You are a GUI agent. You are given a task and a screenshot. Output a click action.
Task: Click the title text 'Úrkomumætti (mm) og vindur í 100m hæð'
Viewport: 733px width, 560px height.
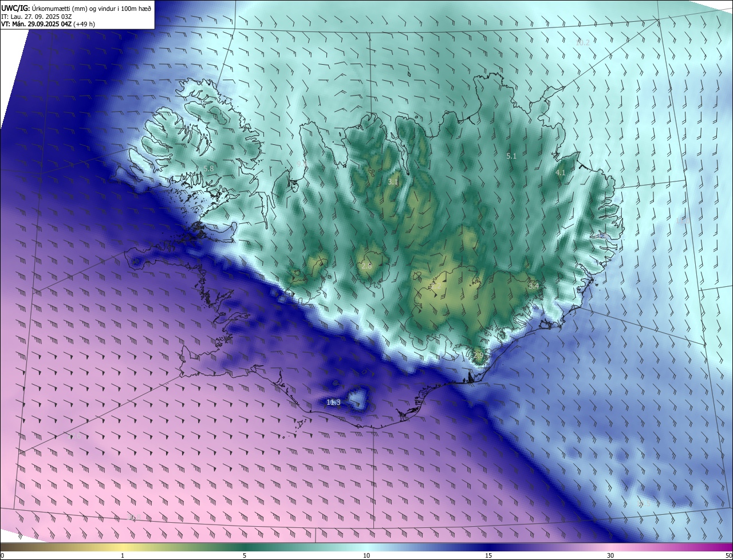92,7
